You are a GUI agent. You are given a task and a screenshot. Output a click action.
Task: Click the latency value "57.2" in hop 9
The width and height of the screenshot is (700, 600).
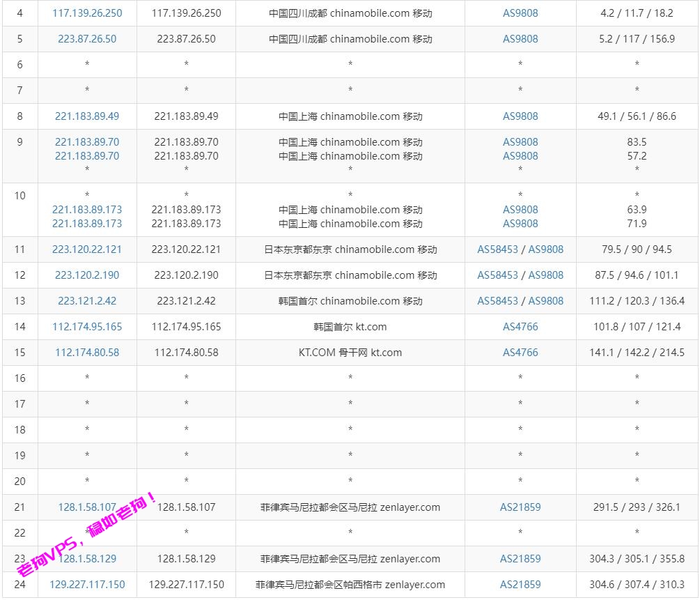click(x=637, y=156)
